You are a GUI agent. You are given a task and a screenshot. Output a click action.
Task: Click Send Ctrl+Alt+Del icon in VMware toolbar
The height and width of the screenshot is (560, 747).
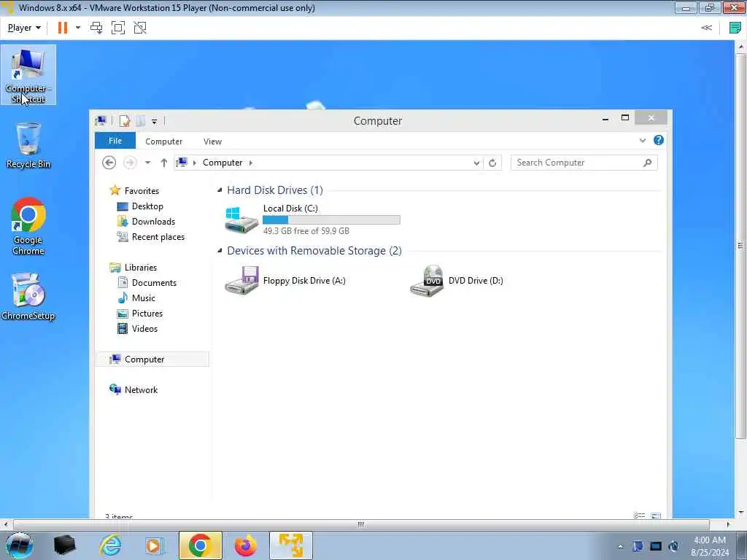[x=96, y=28]
